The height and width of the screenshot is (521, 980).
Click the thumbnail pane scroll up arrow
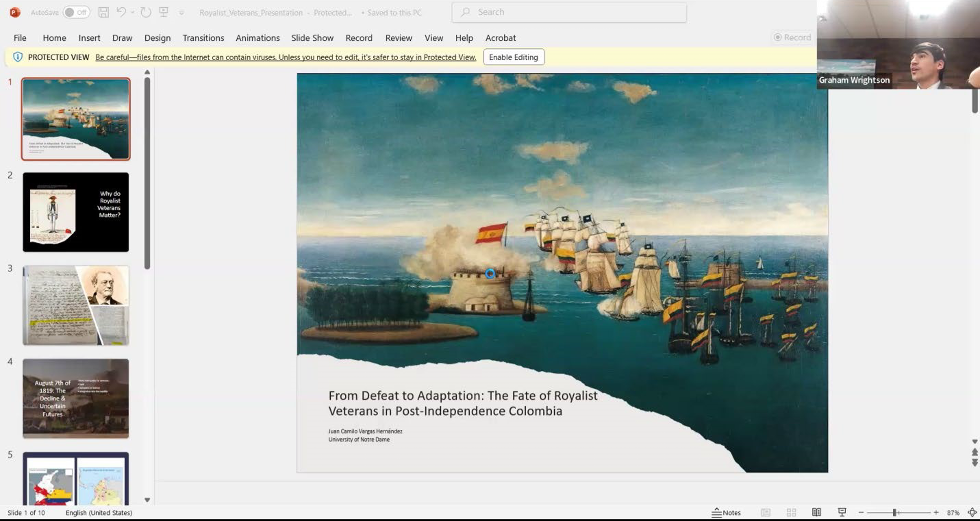tap(147, 72)
